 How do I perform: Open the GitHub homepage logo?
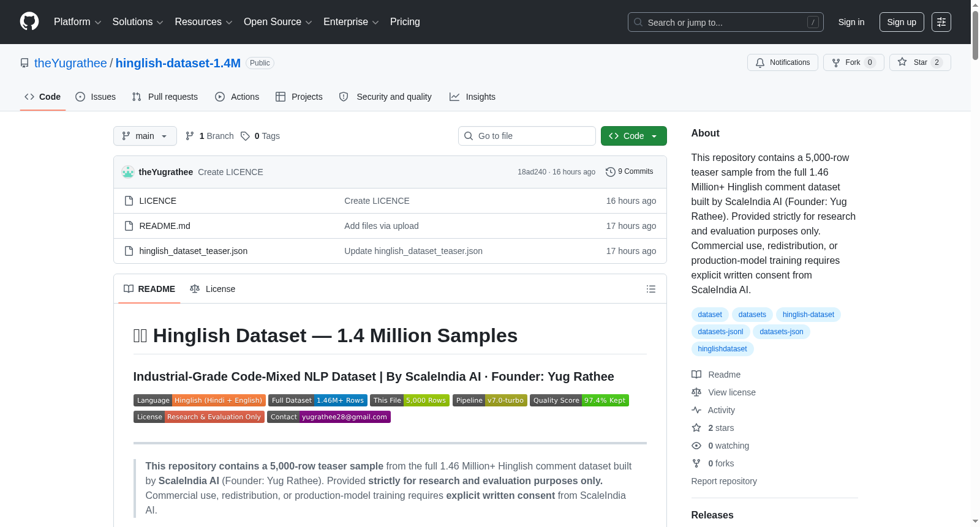pyautogui.click(x=29, y=22)
